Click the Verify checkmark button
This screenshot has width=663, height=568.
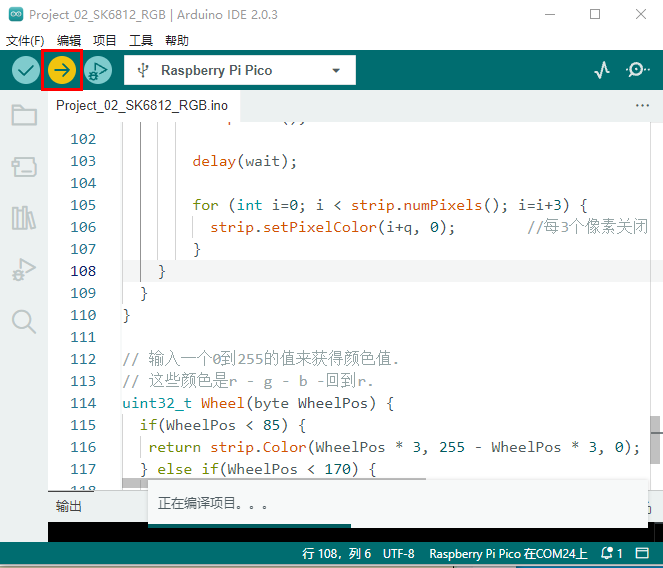(26, 70)
